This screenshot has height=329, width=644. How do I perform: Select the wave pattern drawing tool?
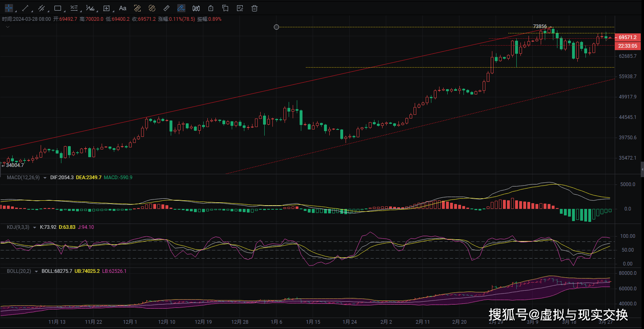pyautogui.click(x=90, y=8)
